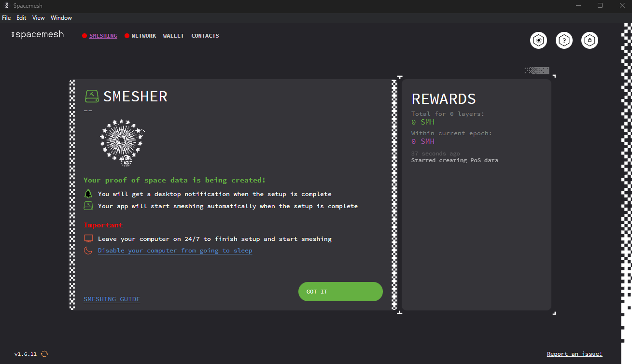Click the green '0 SMH' total value
632x364 pixels.
423,122
